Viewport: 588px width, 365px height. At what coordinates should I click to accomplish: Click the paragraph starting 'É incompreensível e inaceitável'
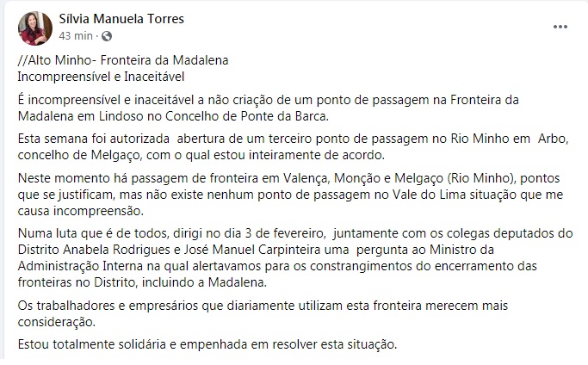pyautogui.click(x=268, y=108)
